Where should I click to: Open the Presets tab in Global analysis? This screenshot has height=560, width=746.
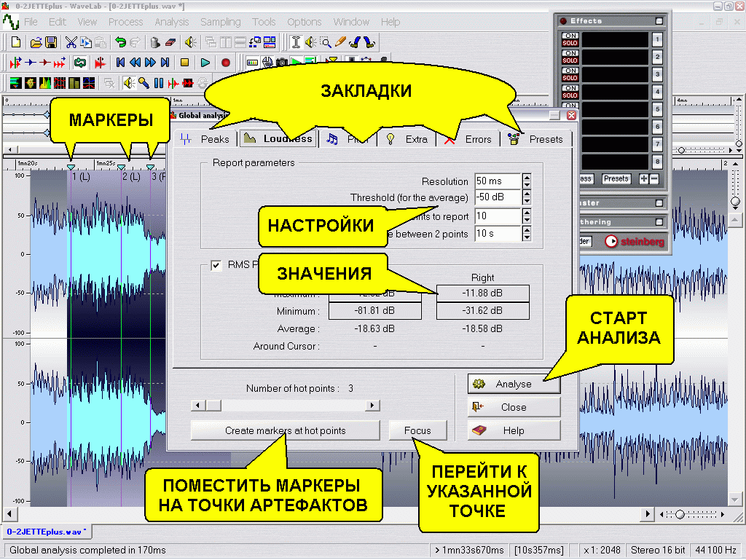coord(536,139)
